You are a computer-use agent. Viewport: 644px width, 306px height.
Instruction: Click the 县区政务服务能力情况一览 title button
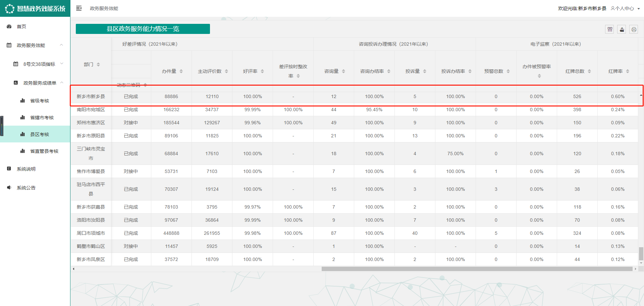(143, 29)
